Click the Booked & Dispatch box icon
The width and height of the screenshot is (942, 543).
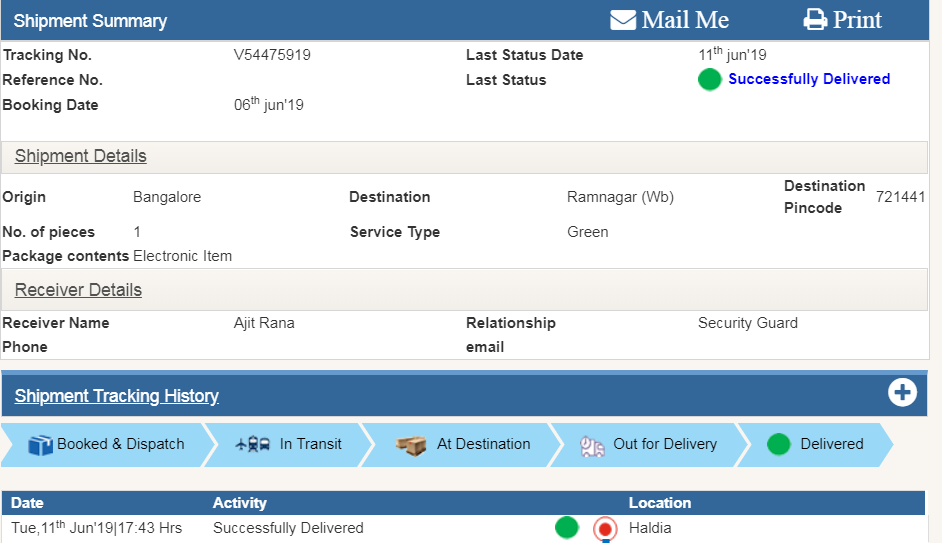click(x=40, y=445)
